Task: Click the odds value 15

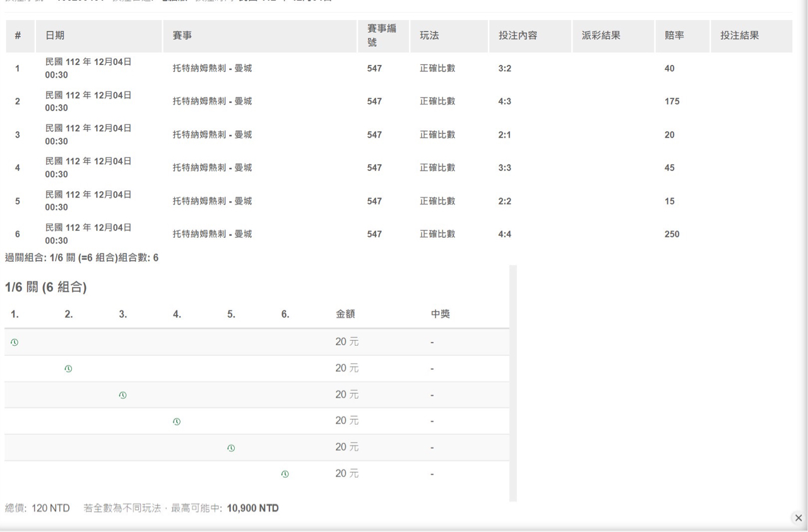Action: tap(670, 201)
